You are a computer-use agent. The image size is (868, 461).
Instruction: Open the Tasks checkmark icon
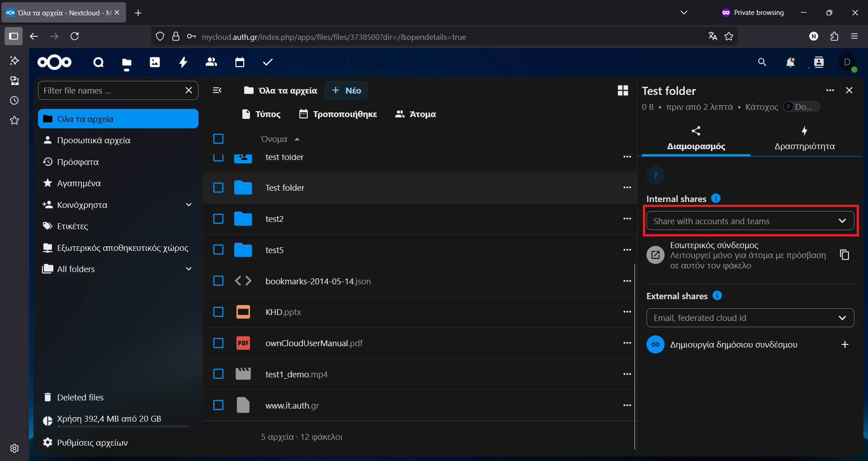pos(268,62)
